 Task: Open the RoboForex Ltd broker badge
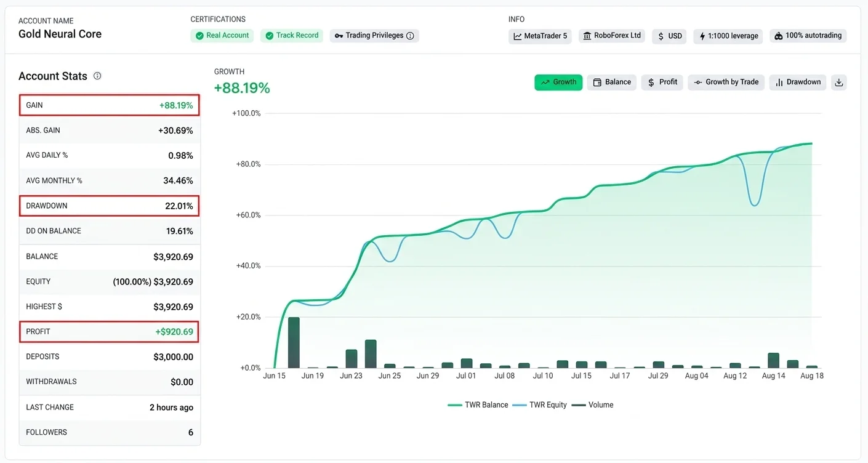(x=612, y=36)
